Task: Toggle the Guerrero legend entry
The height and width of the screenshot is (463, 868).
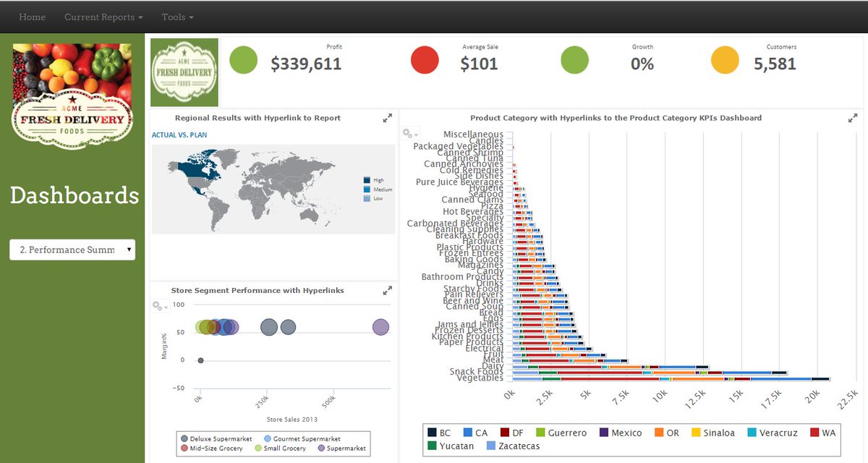Action: pos(561,433)
